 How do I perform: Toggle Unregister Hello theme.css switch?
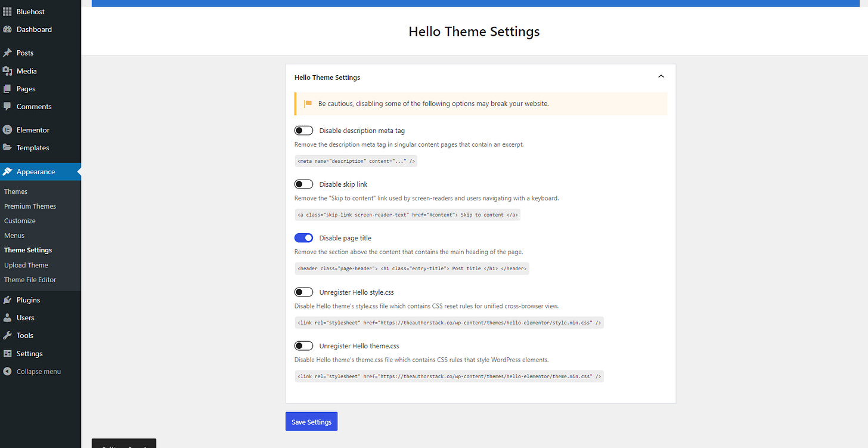tap(303, 346)
